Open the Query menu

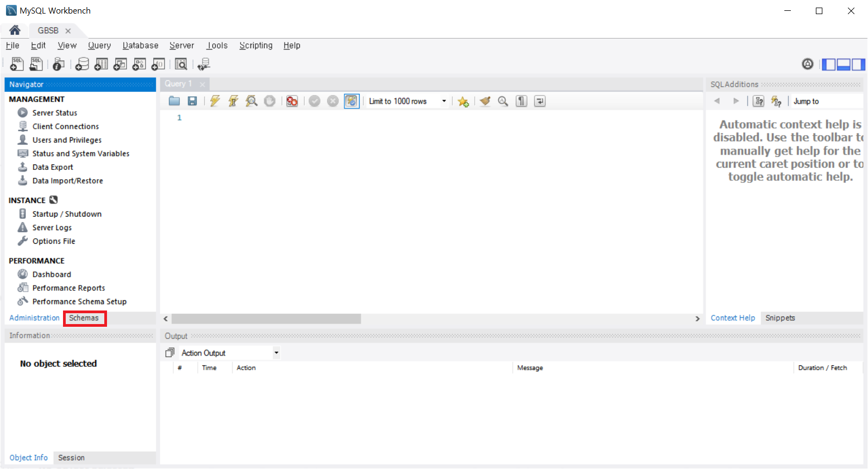pyautogui.click(x=99, y=46)
